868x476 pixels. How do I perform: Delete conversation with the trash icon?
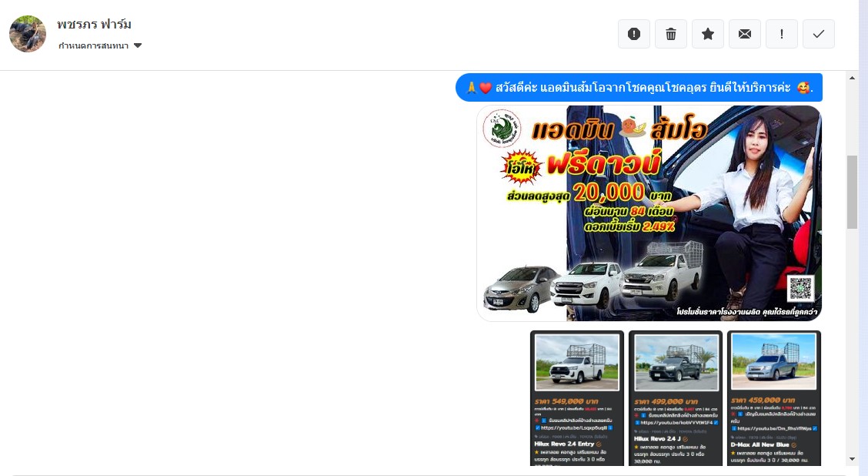671,34
